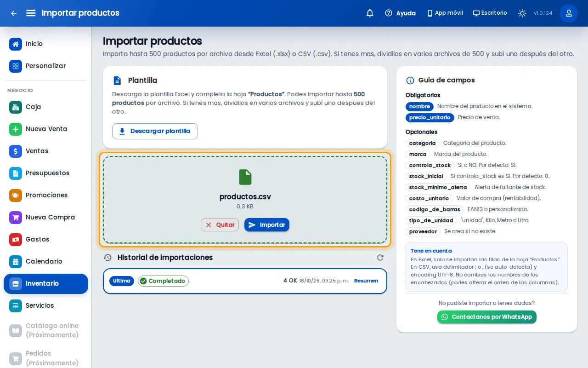Open user profile avatar icon
Screen dimensions: 588x368
point(569,13)
